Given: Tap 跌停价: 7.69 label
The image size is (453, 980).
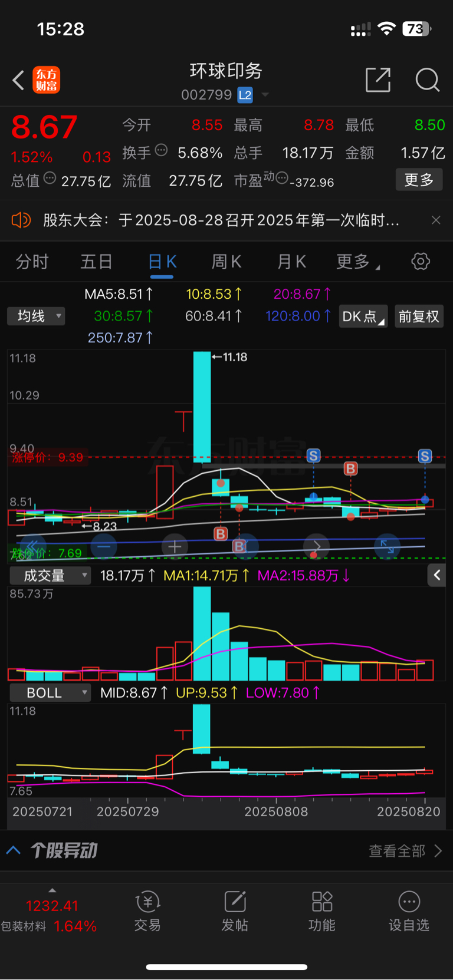Looking at the screenshot, I should click(x=46, y=553).
